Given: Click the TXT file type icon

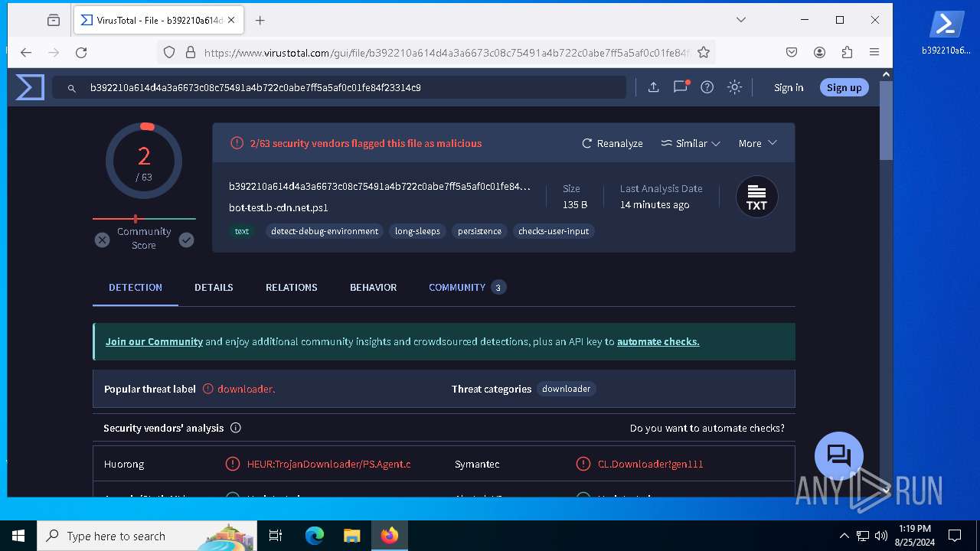Looking at the screenshot, I should click(x=756, y=197).
